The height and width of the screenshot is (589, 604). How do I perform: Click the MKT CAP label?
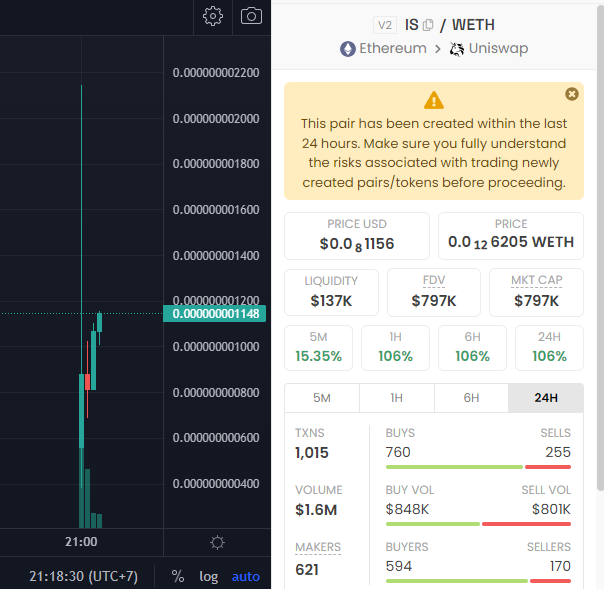click(537, 280)
